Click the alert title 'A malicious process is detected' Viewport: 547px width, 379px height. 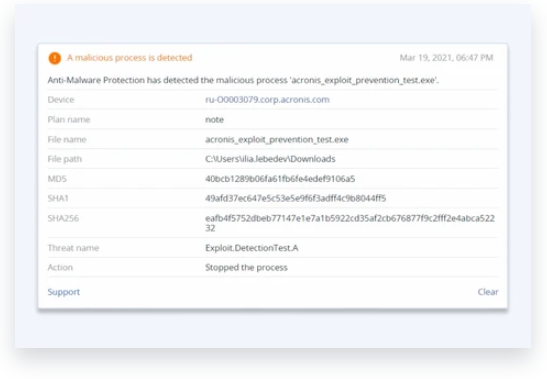129,58
